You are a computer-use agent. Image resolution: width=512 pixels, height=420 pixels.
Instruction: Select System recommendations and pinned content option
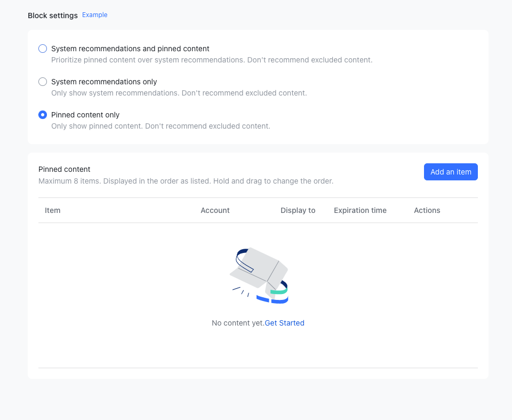[x=43, y=49]
